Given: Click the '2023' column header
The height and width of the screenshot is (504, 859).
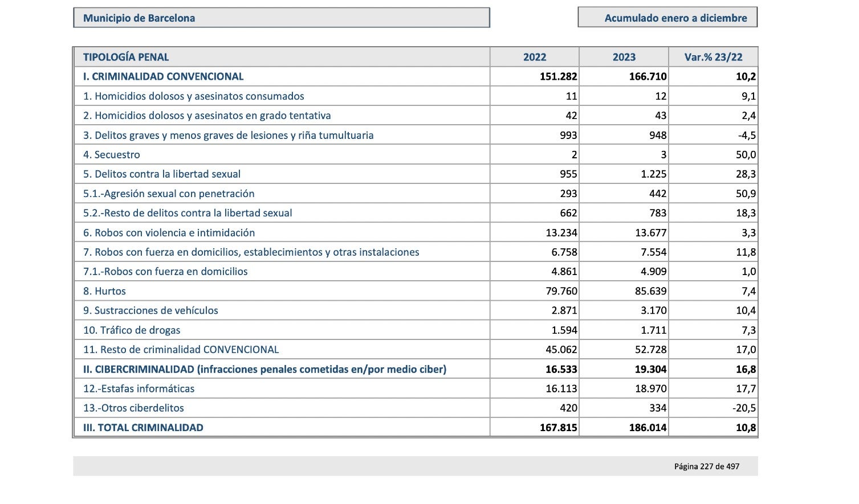Looking at the screenshot, I should pos(624,57).
